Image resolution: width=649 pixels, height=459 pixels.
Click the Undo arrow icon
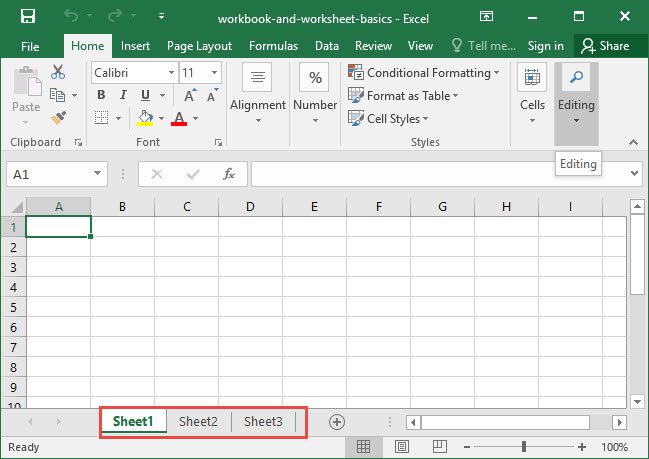click(71, 17)
